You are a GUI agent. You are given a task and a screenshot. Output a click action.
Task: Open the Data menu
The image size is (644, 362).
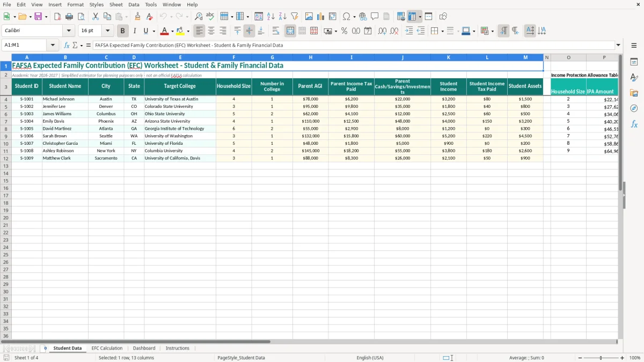click(134, 4)
